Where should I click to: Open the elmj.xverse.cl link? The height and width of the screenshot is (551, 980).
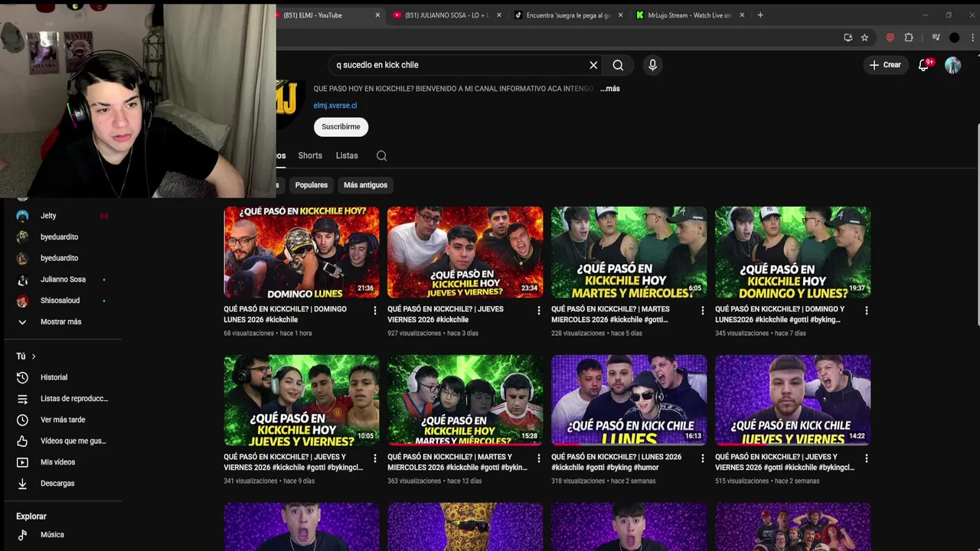(x=335, y=106)
